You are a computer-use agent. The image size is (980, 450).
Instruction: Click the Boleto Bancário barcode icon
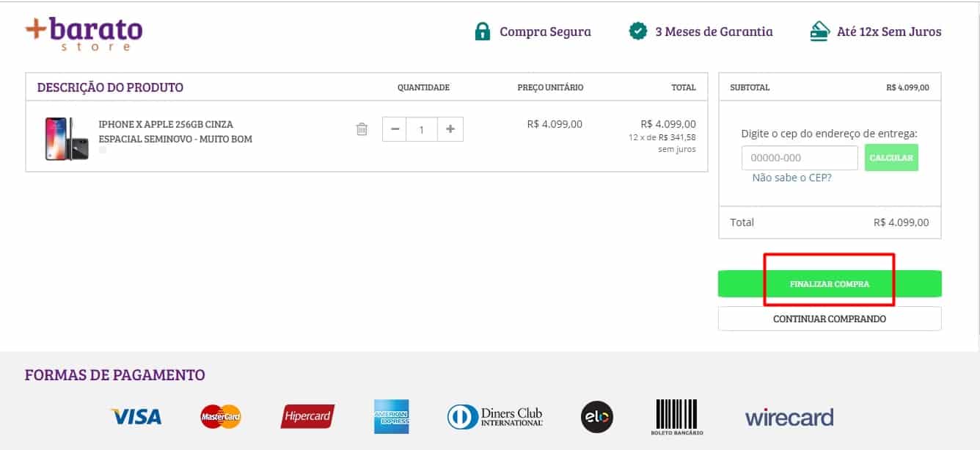tap(676, 417)
